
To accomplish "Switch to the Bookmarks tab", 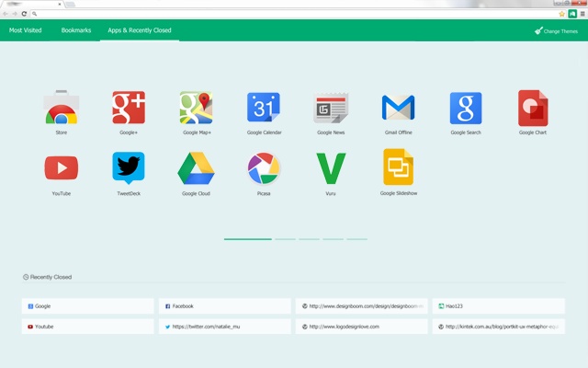I will click(x=76, y=30).
